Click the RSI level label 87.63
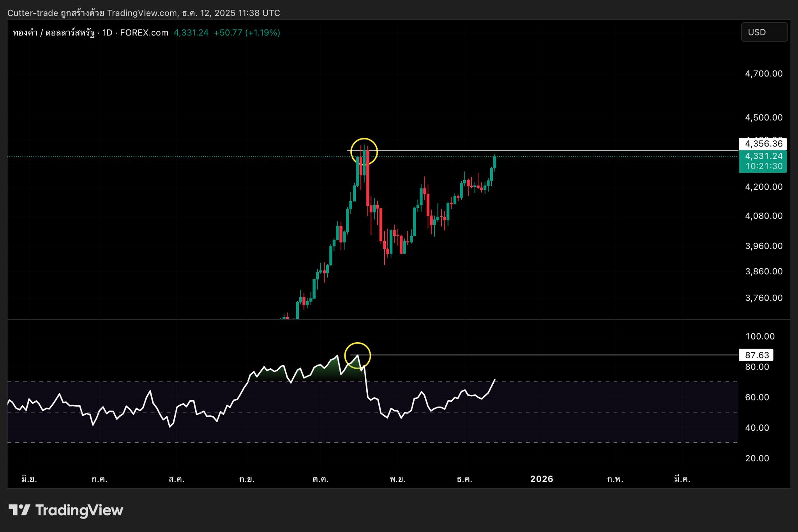 click(x=756, y=355)
